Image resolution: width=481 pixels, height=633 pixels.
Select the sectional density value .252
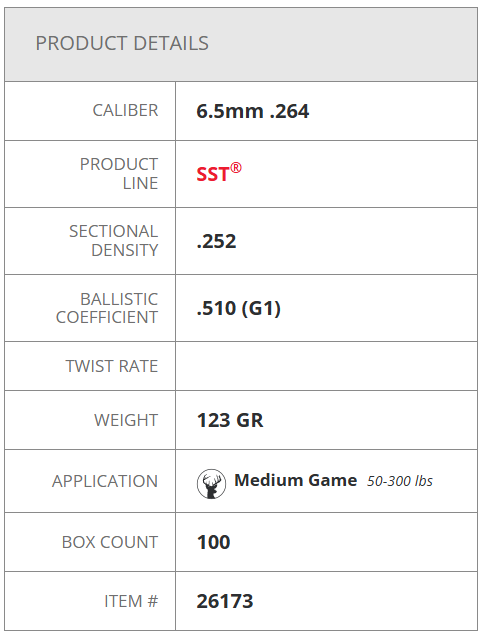coord(216,241)
